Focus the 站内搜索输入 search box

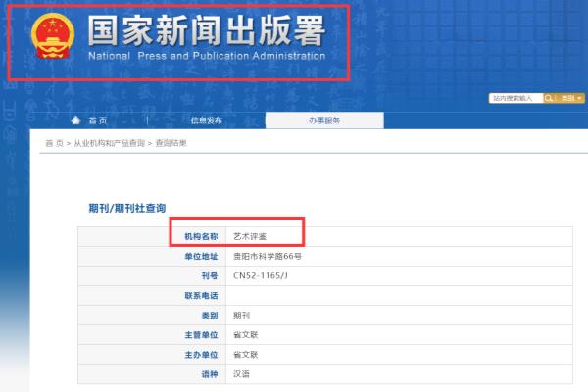(516, 98)
